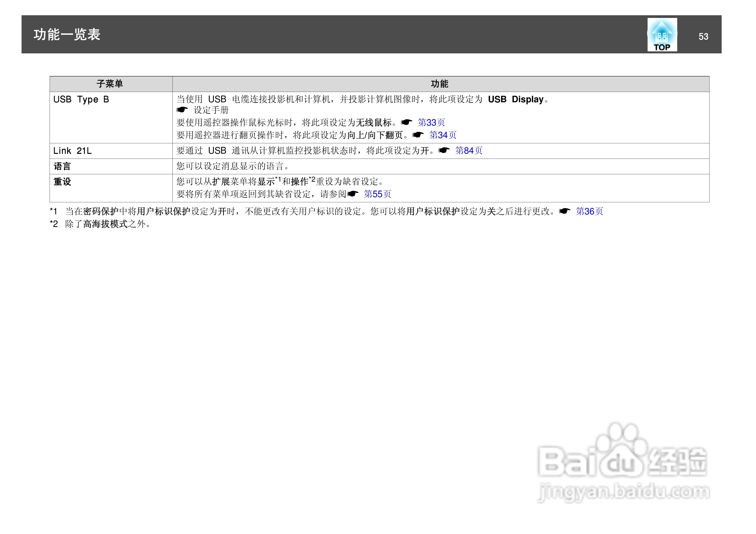This screenshot has width=756, height=534.
Task: Follow the 第84页 link
Action: point(468,151)
